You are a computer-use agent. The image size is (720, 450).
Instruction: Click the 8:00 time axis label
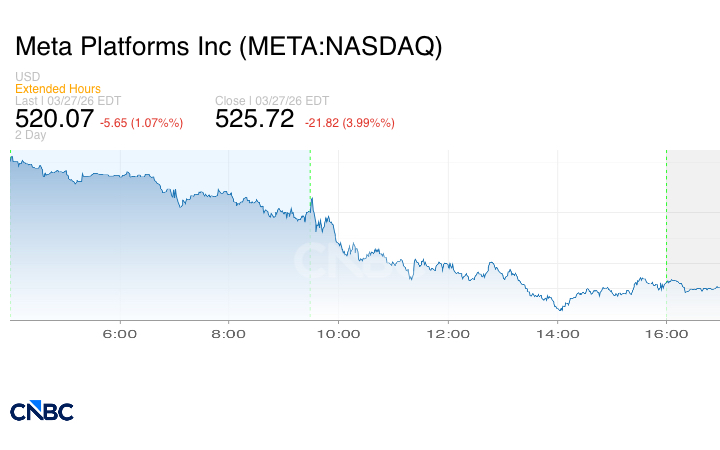point(229,334)
